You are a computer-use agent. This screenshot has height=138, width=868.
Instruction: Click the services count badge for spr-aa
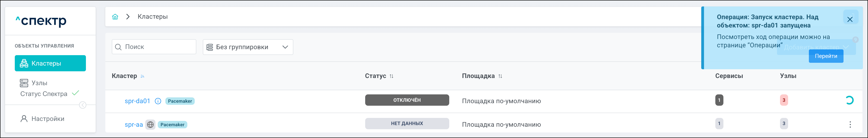point(719,123)
